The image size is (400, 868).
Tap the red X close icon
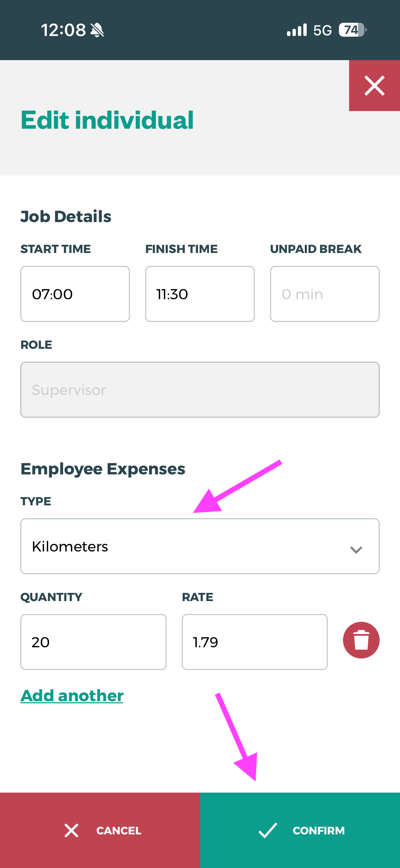(374, 86)
